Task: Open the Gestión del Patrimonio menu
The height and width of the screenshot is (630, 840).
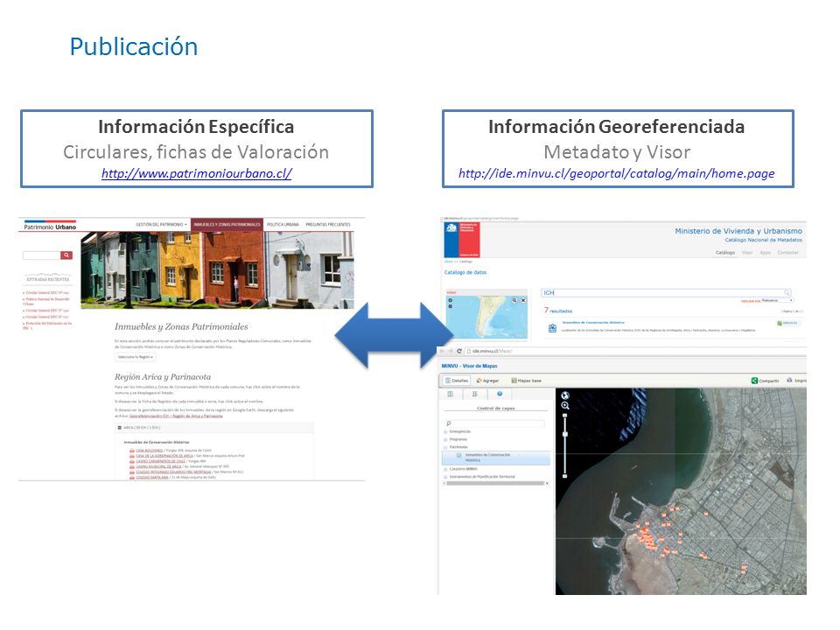Action: point(161,225)
